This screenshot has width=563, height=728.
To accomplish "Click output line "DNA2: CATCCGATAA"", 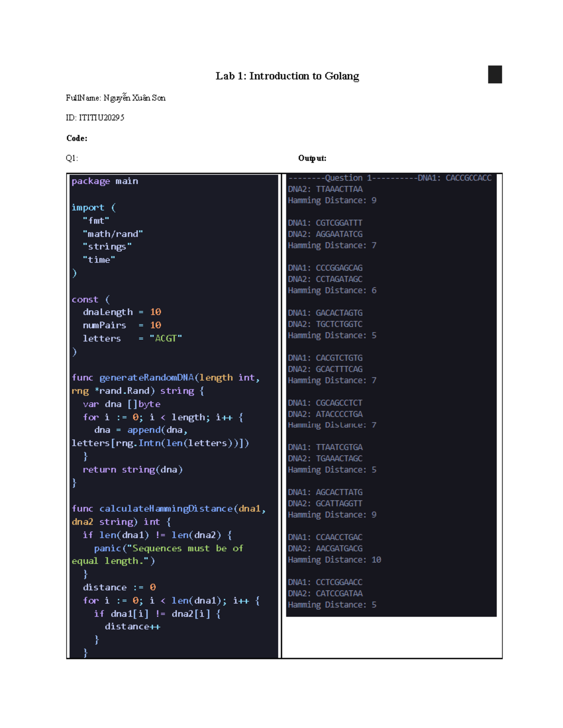I will pyautogui.click(x=325, y=594).
